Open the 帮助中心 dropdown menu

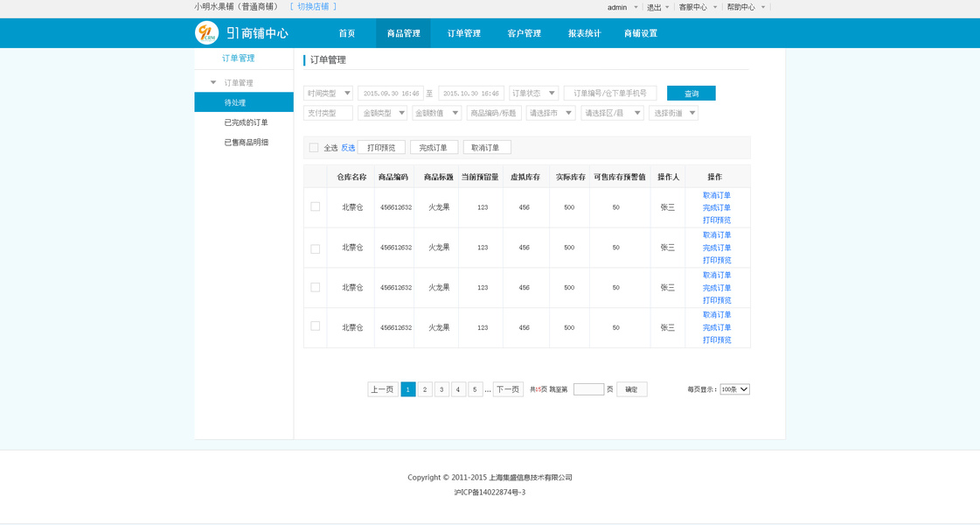pyautogui.click(x=746, y=8)
